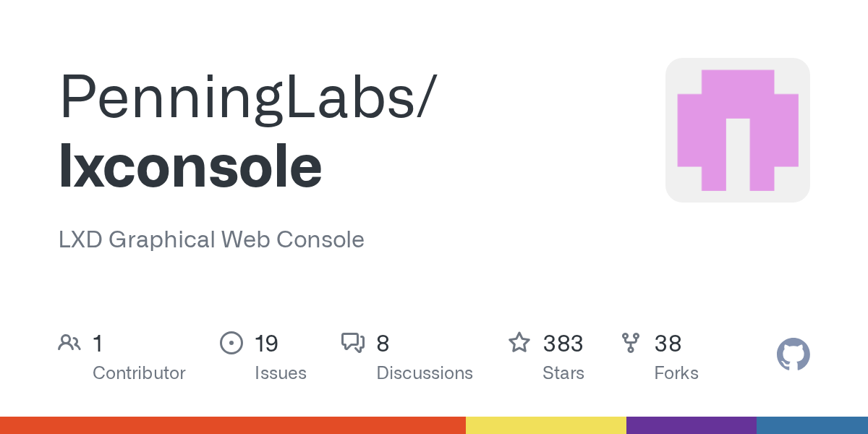Select the 'Contributor' label
Screen dimensions: 868x434
click(139, 373)
